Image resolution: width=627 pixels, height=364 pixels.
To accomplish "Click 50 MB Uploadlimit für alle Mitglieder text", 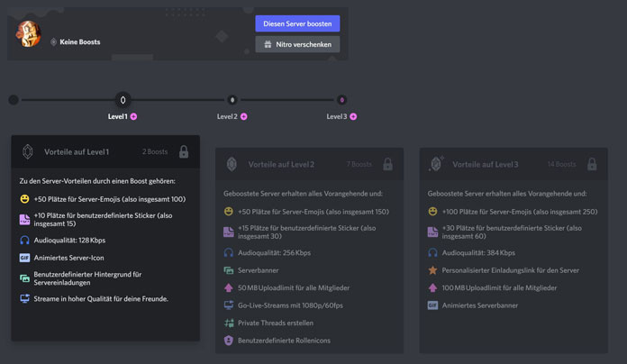I will [x=294, y=287].
